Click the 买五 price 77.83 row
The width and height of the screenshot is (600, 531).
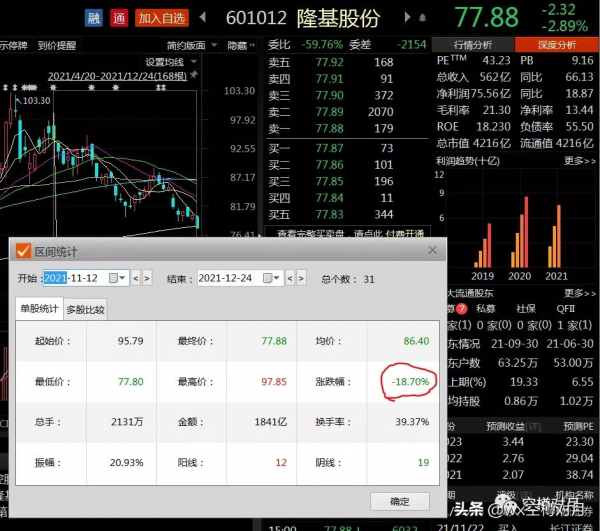[x=331, y=214]
